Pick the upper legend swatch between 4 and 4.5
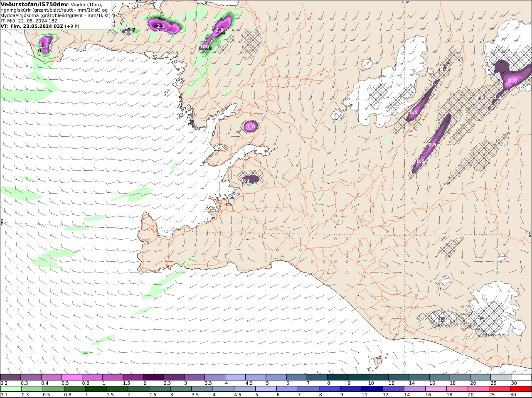 pos(235,377)
